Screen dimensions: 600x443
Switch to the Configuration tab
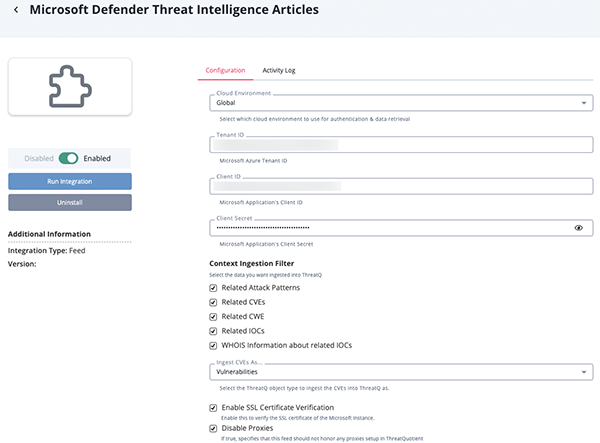pyautogui.click(x=225, y=70)
